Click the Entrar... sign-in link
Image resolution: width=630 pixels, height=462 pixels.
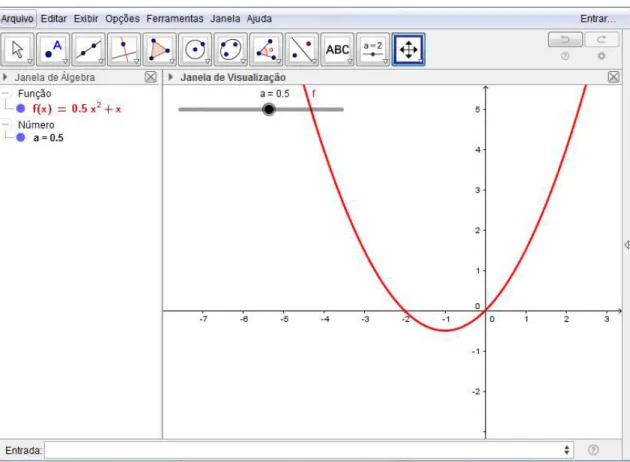[x=598, y=18]
